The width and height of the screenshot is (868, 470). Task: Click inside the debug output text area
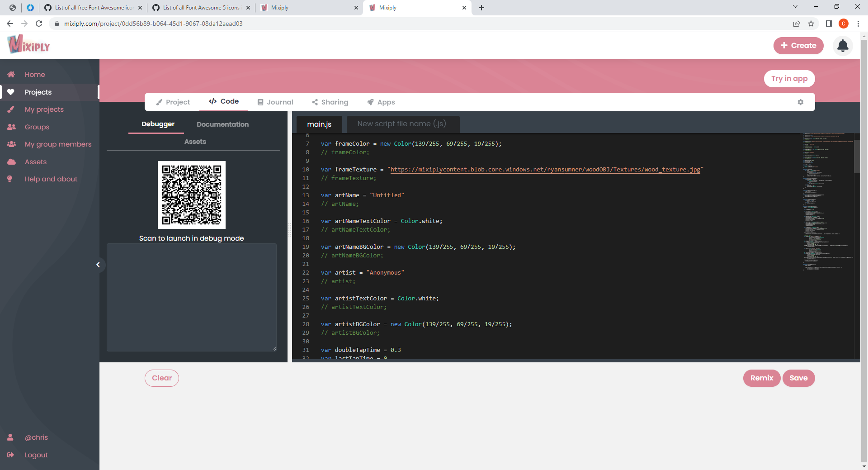tap(192, 298)
